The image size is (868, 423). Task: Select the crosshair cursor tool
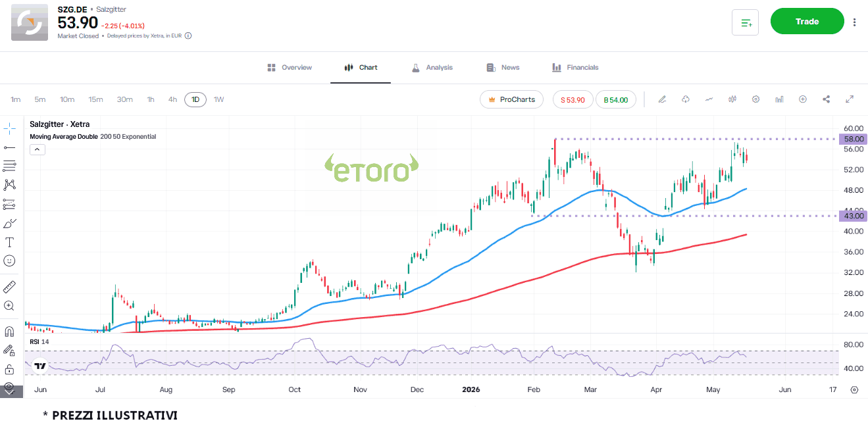pos(9,128)
